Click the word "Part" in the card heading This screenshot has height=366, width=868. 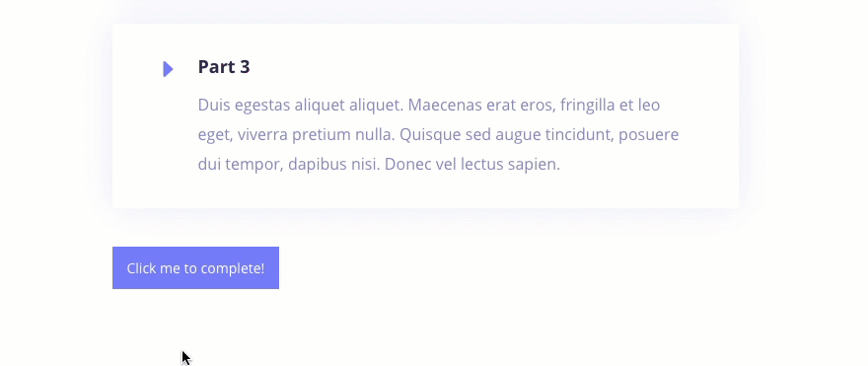tap(216, 67)
